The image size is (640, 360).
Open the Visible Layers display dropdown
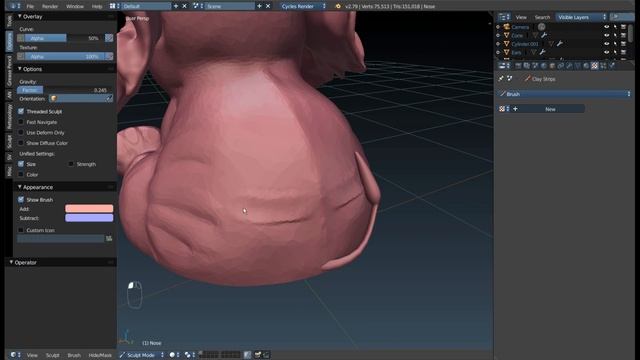581,17
